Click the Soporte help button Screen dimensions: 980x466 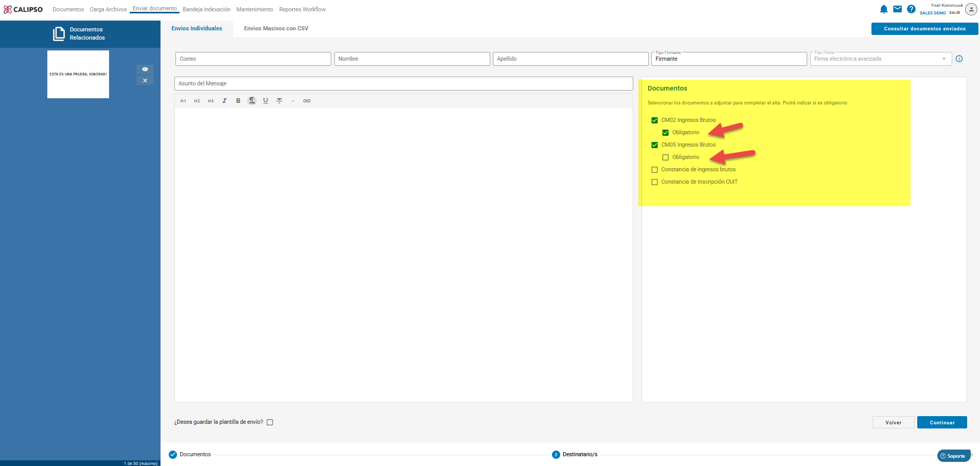tap(954, 456)
